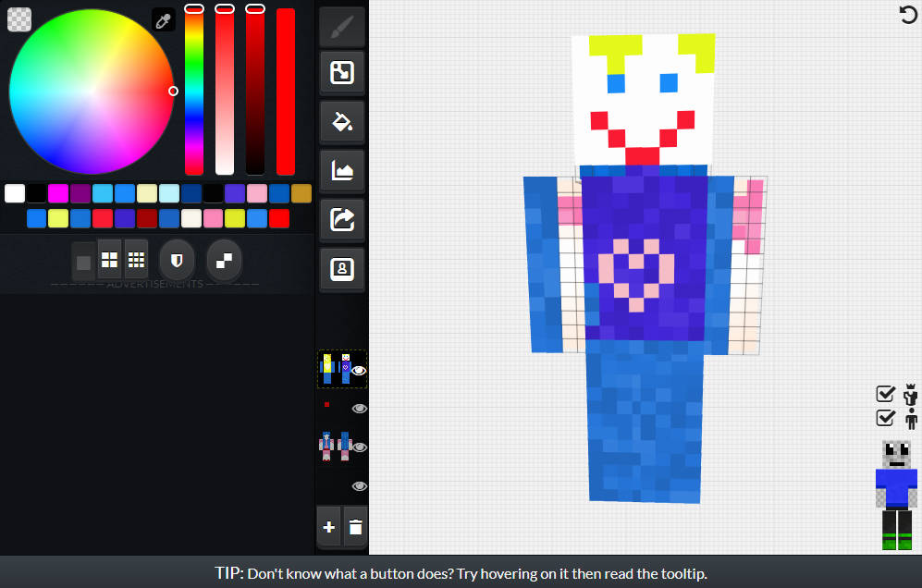The image size is (922, 588).
Task: Delete layer using the trash icon
Action: 355,527
